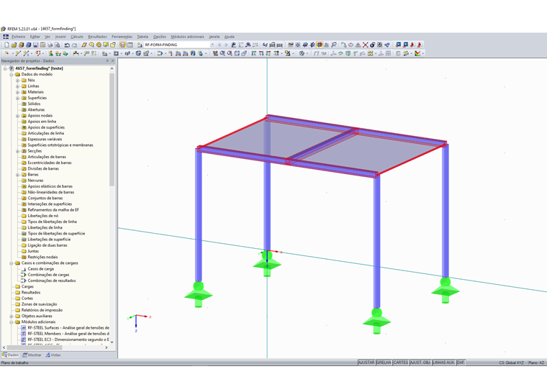Switch to the Mostrar navigator tab
Screen dimensions: 547x392
[32, 355]
